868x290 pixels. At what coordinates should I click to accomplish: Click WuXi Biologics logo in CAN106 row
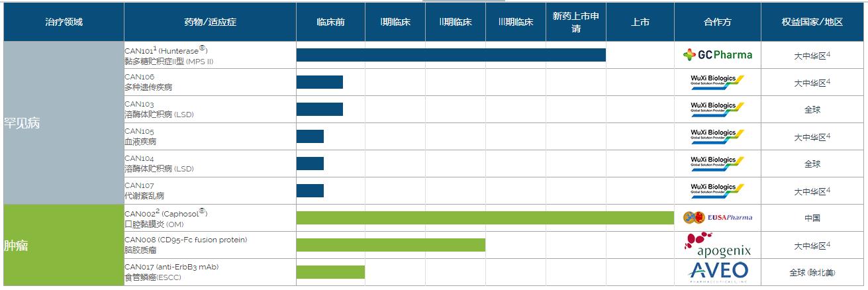click(717, 82)
